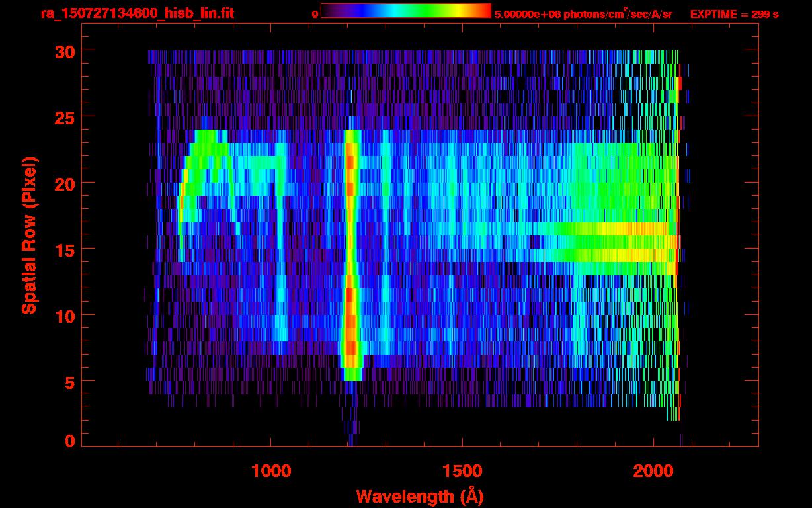The height and width of the screenshot is (508, 812).
Task: Click the EXPTIME = 299 s text
Action: (x=734, y=14)
